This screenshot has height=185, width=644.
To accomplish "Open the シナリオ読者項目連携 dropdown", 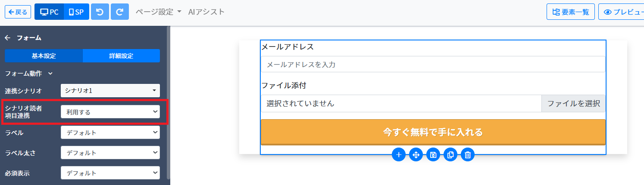I will click(x=110, y=112).
